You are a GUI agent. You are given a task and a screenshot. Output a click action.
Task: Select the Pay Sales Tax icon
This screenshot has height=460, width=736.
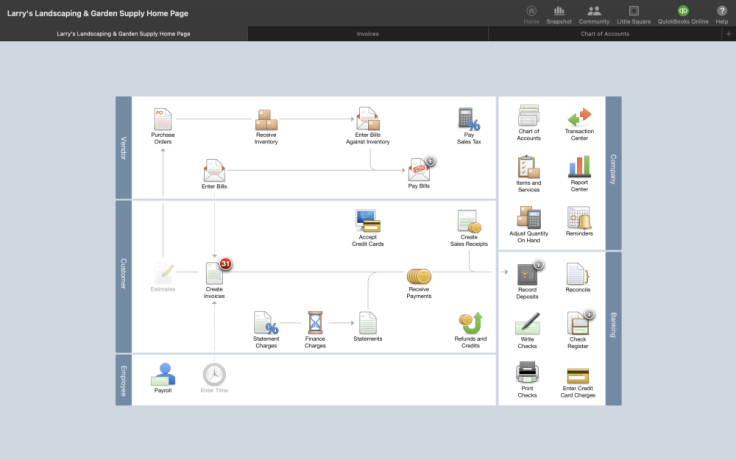tap(468, 120)
